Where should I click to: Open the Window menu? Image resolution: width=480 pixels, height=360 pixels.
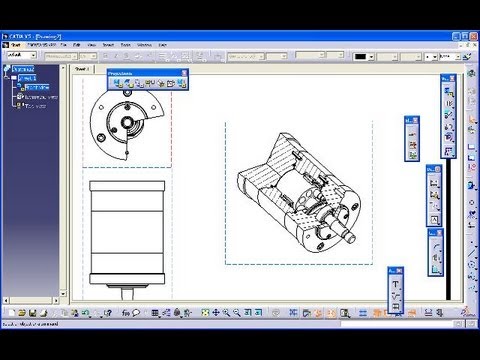144,45
